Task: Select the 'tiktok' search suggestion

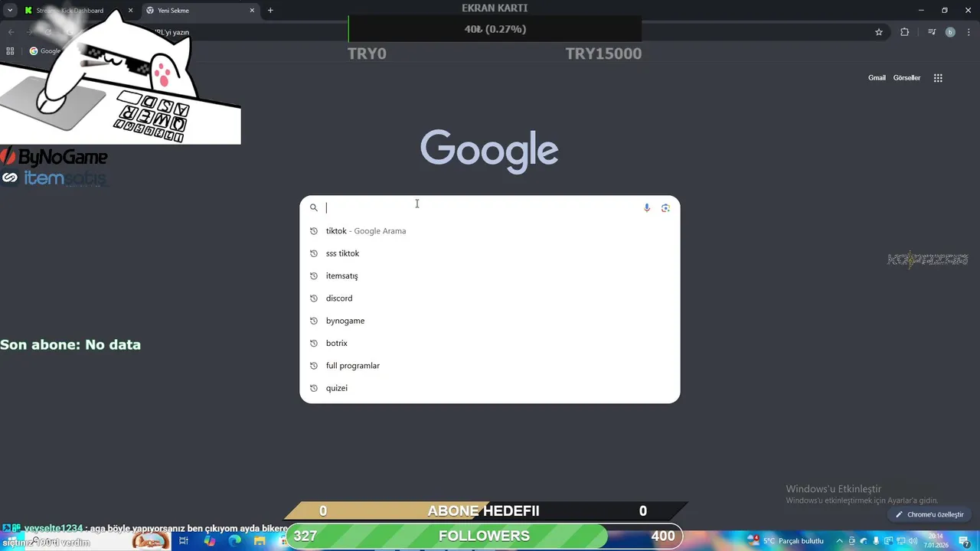Action: coord(490,231)
